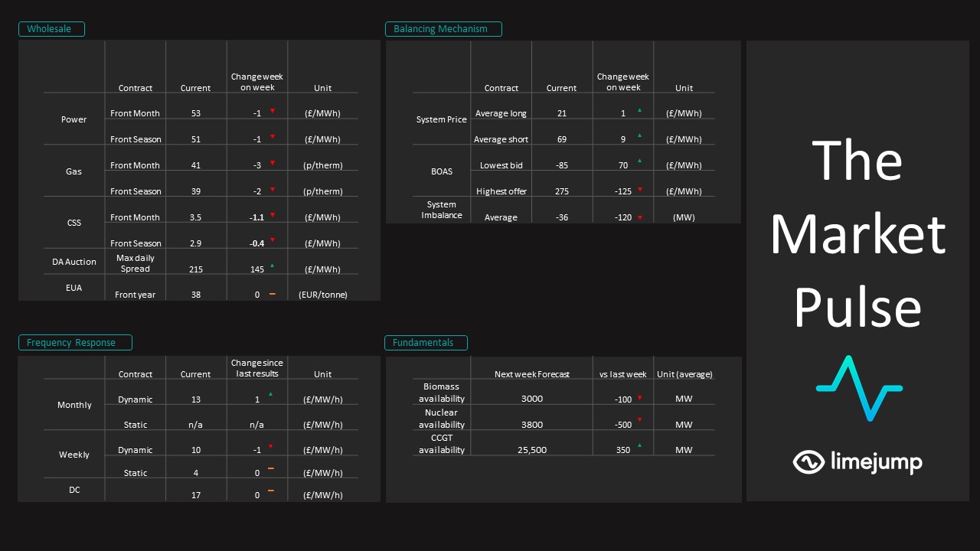Click red down arrow for Weekly Dynamic

(271, 448)
